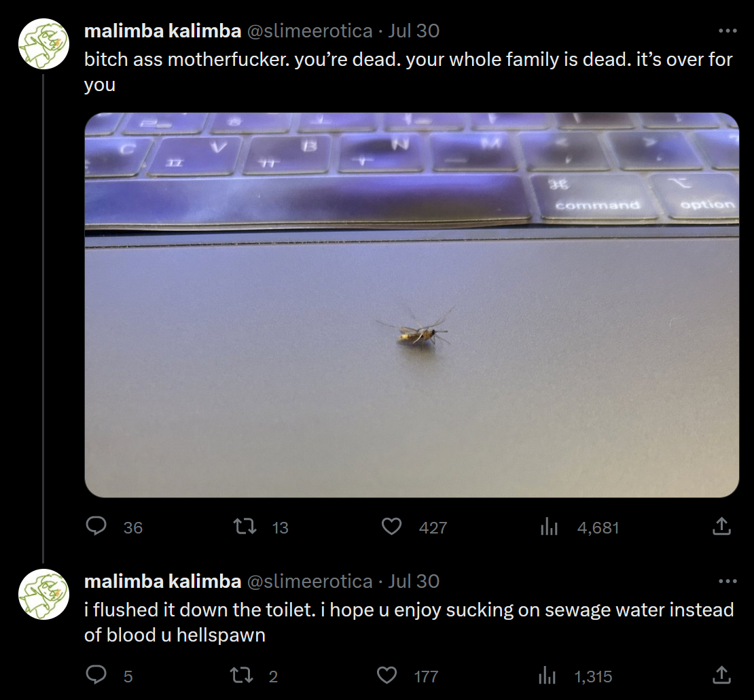
Task: Like the second tweet with 177 likes
Action: tap(387, 676)
